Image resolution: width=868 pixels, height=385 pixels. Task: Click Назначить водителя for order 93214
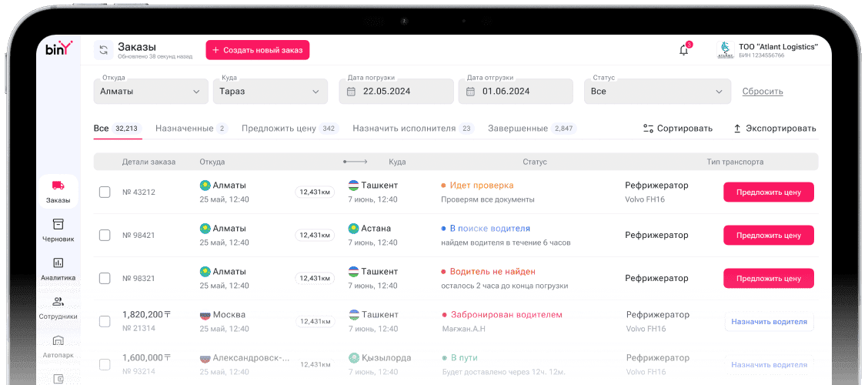(x=769, y=364)
